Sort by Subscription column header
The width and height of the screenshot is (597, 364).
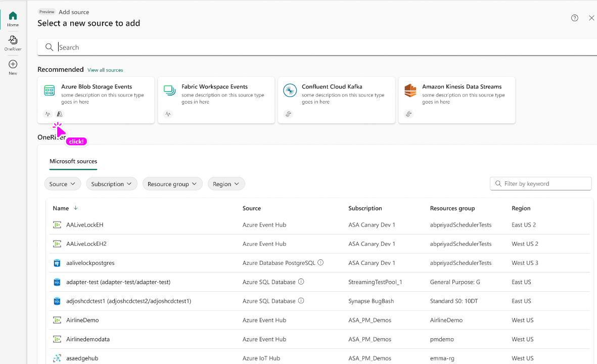[x=365, y=208]
